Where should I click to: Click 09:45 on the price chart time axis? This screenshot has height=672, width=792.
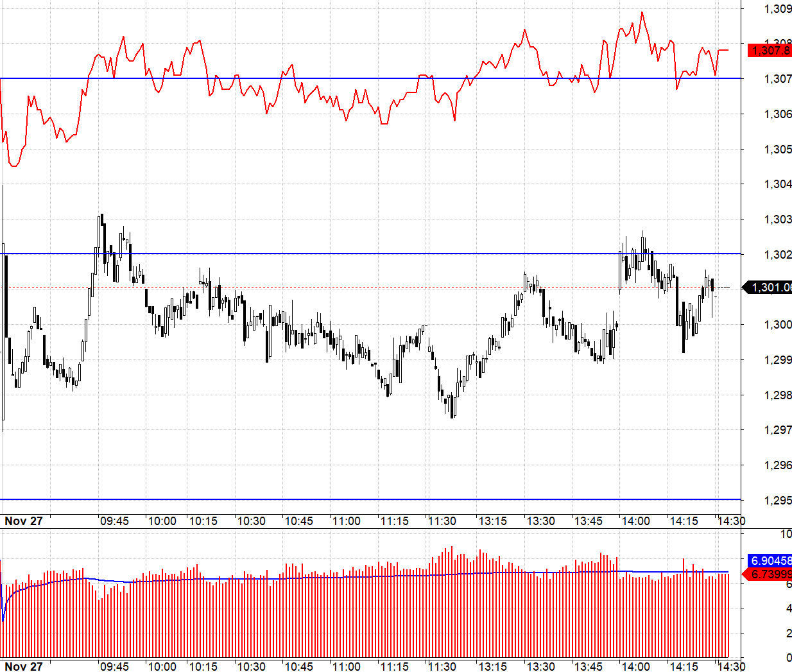(114, 521)
